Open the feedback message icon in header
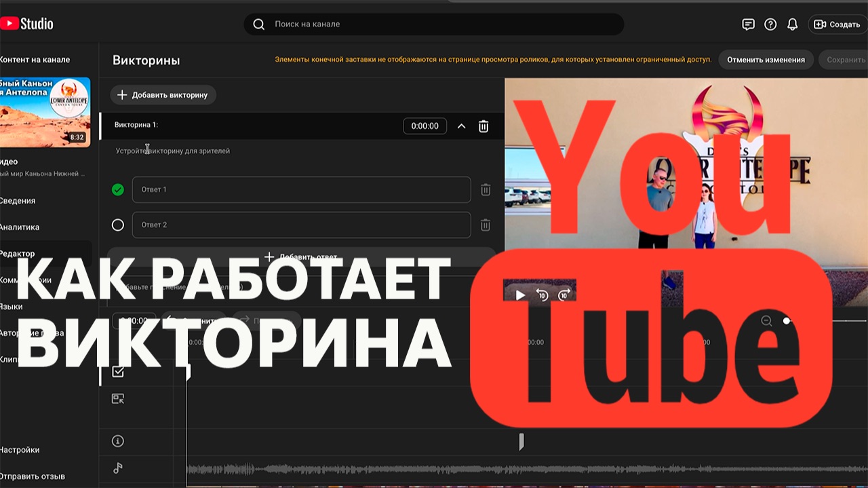Screen dimensions: 868x488 748,24
